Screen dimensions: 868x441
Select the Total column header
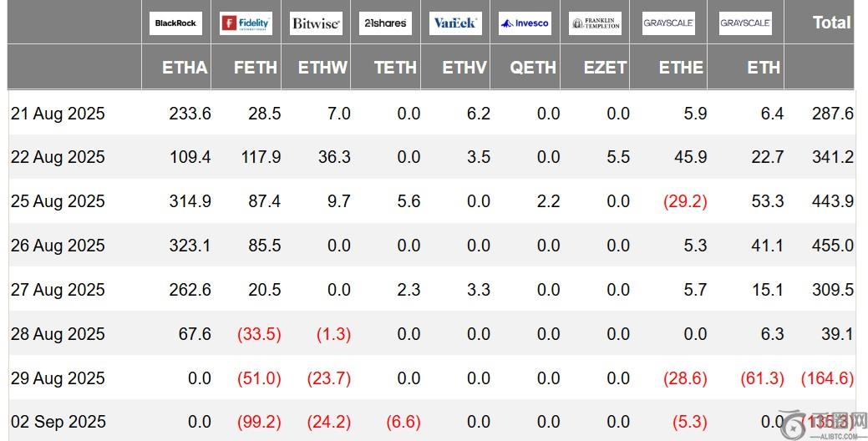[831, 23]
